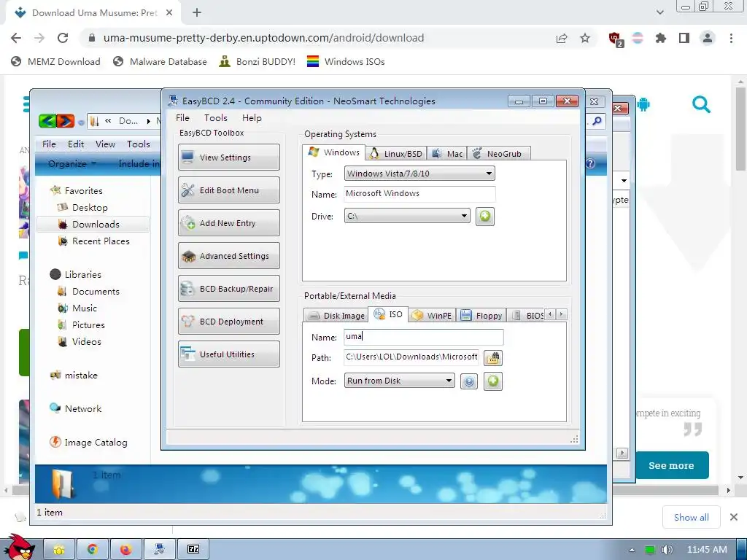Image resolution: width=747 pixels, height=560 pixels.
Task: Bookmark this page with the star icon
Action: (x=585, y=38)
